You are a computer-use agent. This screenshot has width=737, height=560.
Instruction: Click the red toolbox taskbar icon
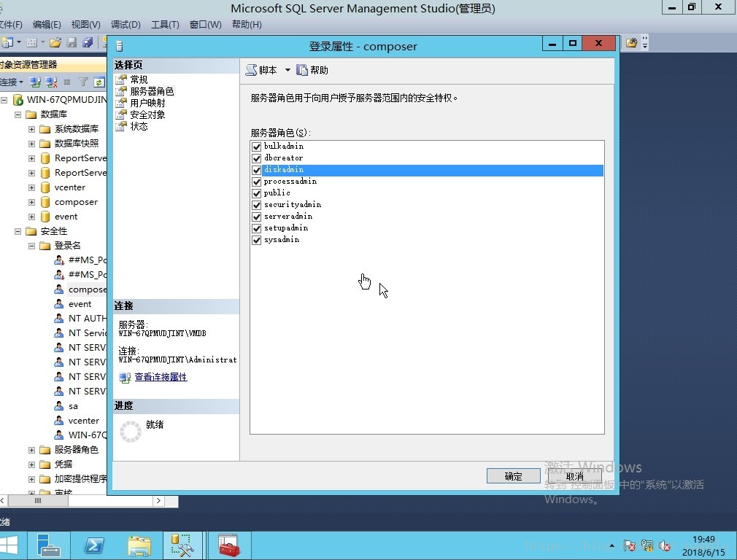(228, 546)
